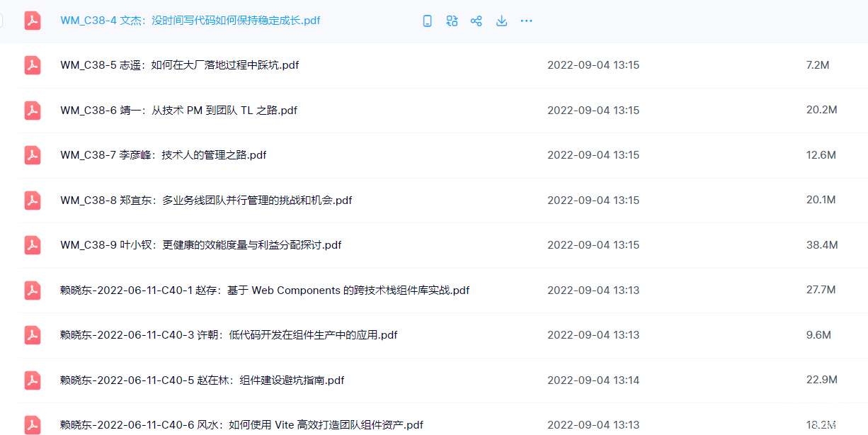Image resolution: width=868 pixels, height=435 pixels.
Task: Tick the checkbox for the WM_C38-4 row
Action: point(1,21)
